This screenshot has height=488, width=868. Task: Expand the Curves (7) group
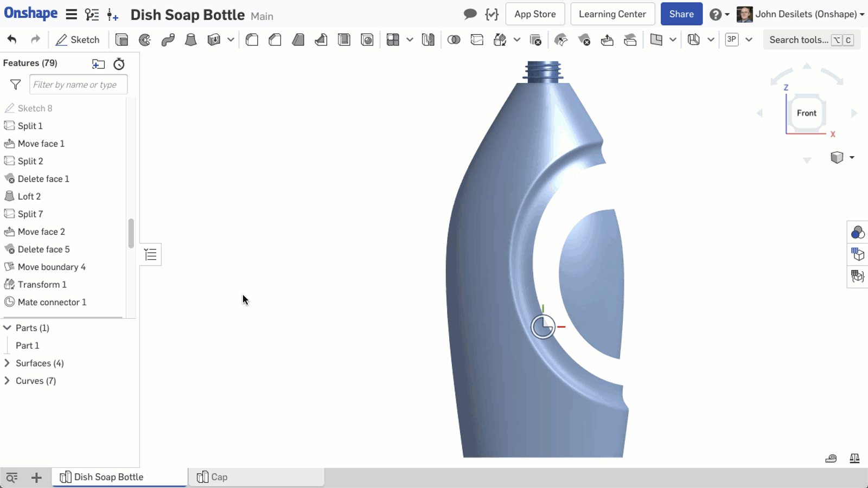[x=8, y=381]
